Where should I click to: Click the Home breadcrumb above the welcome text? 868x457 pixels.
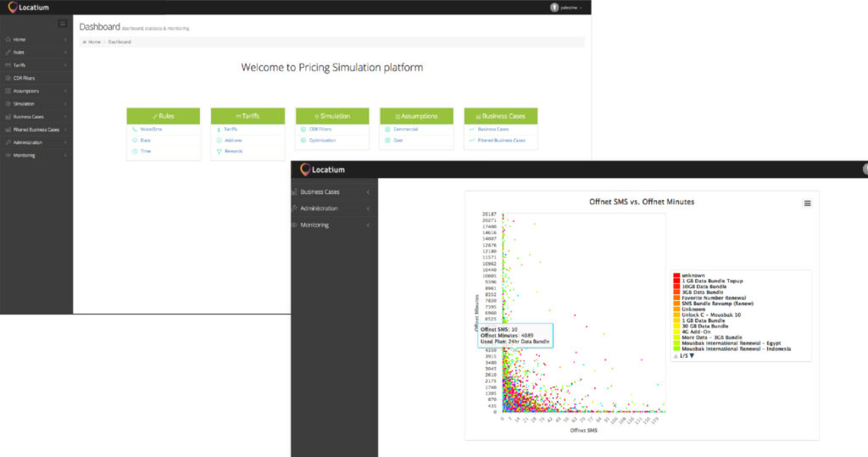point(94,42)
